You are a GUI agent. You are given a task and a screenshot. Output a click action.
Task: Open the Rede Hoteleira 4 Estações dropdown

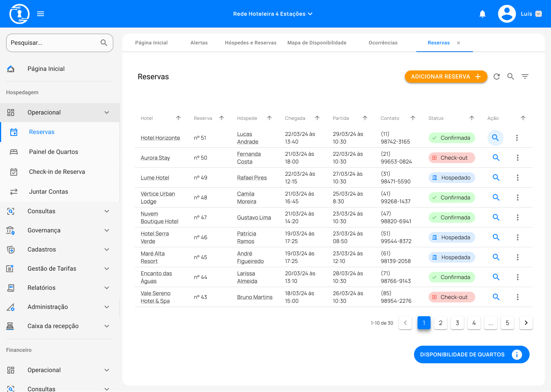[272, 14]
